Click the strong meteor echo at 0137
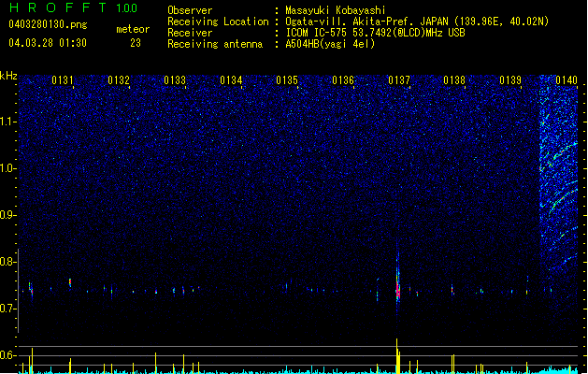Screen dimensions: 588x374 pyautogui.click(x=398, y=288)
